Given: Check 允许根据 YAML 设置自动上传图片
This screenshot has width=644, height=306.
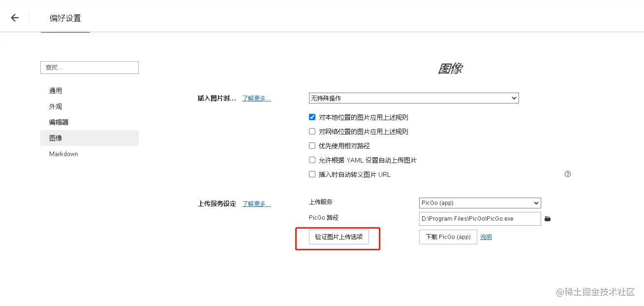Looking at the screenshot, I should (312, 160).
